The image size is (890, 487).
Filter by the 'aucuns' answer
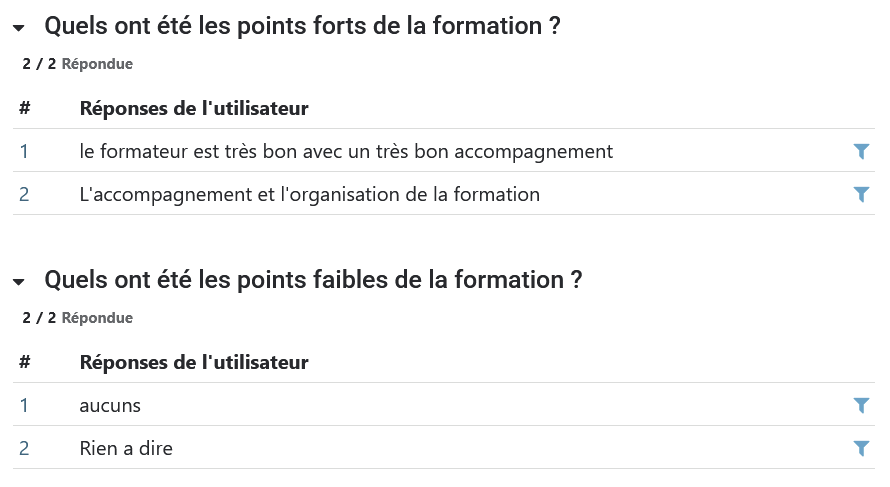861,406
